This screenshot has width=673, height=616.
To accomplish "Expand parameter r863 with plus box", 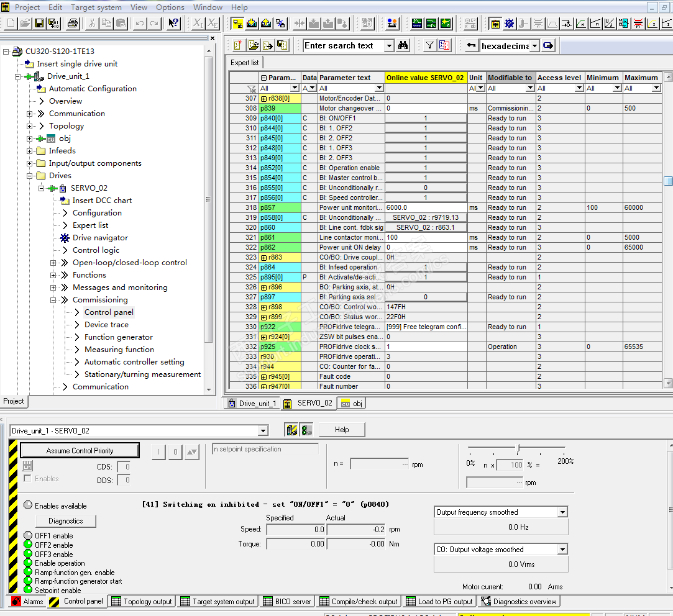I will click(264, 257).
